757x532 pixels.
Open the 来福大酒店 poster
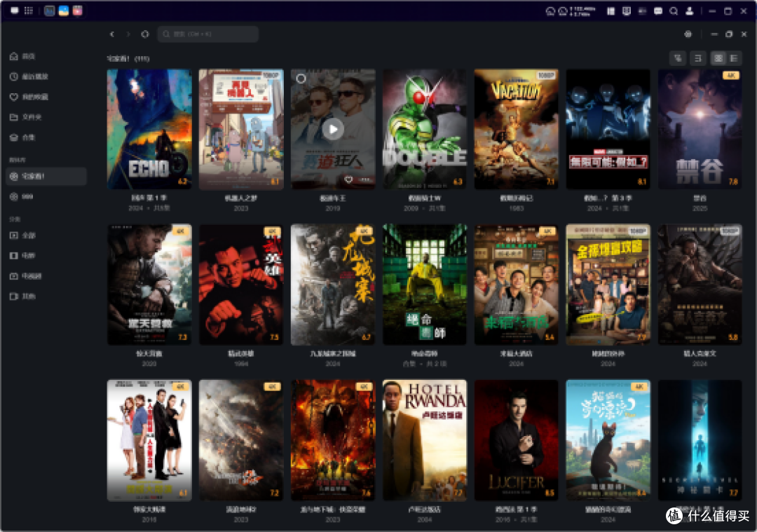pyautogui.click(x=516, y=285)
